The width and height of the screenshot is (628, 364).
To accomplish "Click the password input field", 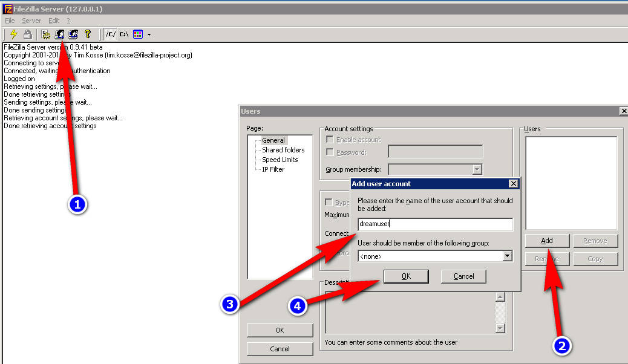I will tap(436, 152).
